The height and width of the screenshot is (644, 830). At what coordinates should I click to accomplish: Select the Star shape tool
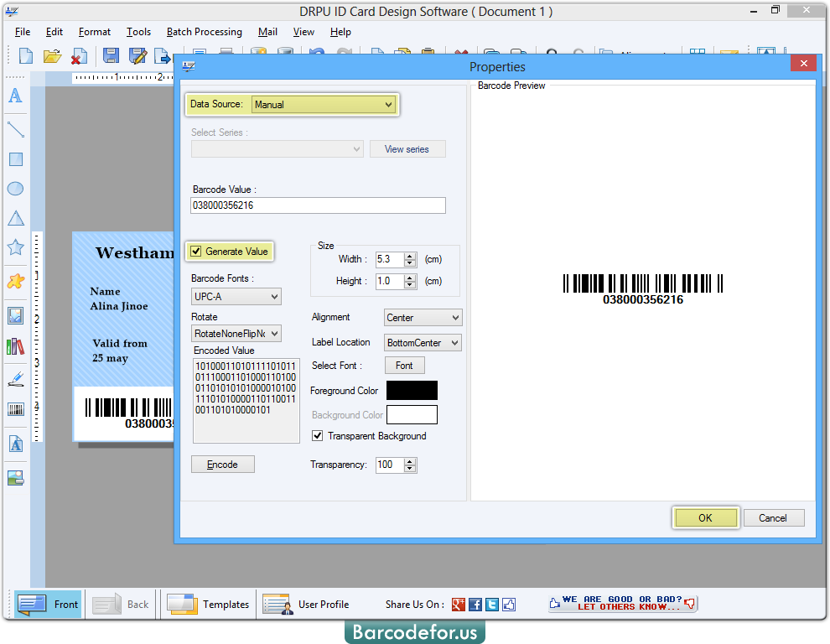pos(15,247)
